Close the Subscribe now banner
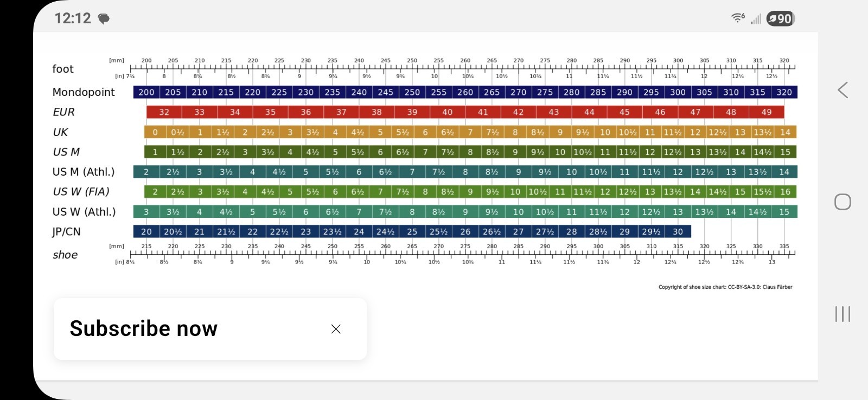 336,329
